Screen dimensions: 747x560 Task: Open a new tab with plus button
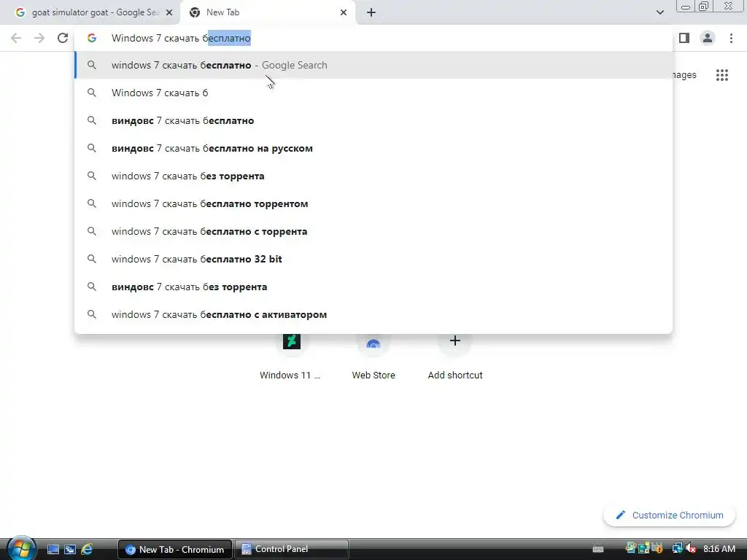pos(371,12)
